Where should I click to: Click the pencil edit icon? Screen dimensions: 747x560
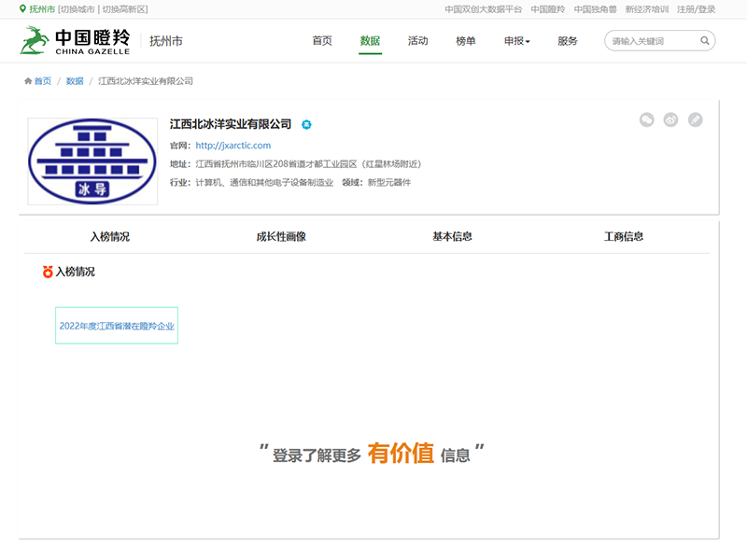[x=695, y=119]
